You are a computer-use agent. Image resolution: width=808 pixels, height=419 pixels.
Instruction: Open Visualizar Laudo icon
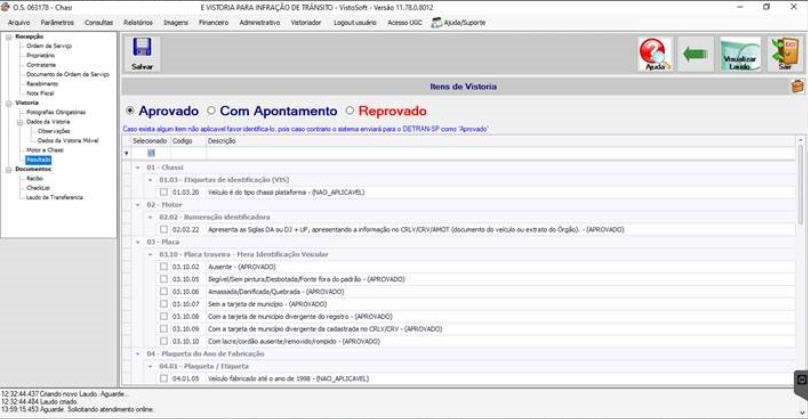coord(740,54)
